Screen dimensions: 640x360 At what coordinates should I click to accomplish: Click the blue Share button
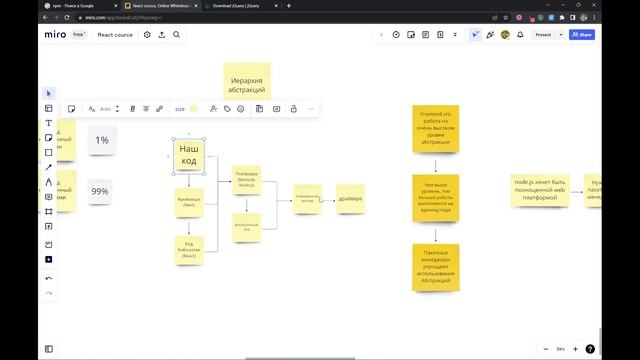[582, 35]
